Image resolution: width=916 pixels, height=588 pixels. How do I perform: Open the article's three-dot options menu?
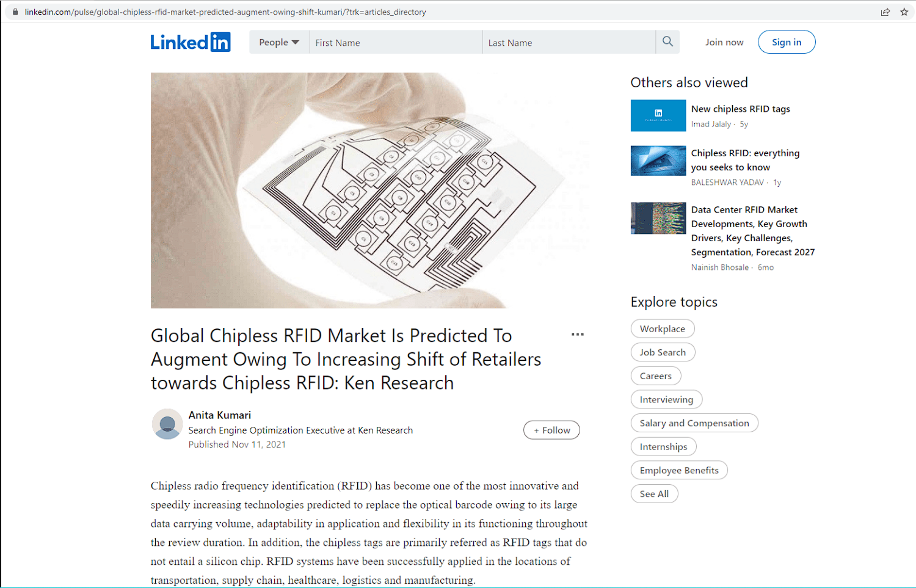coord(578,335)
